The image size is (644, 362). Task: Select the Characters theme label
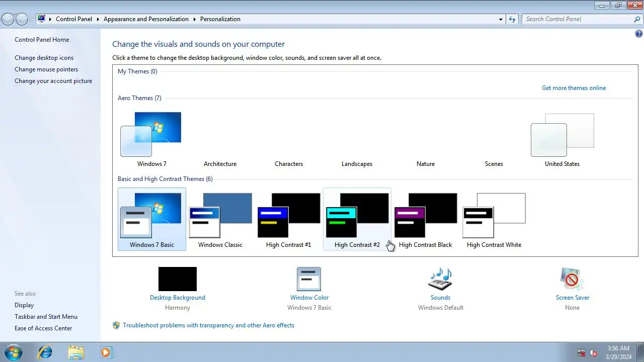pos(289,164)
